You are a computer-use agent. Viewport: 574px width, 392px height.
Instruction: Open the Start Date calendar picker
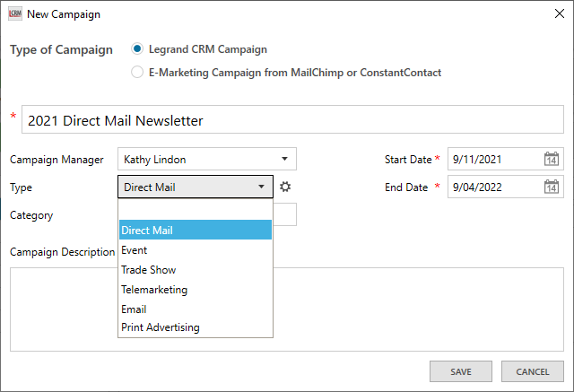[x=552, y=160]
